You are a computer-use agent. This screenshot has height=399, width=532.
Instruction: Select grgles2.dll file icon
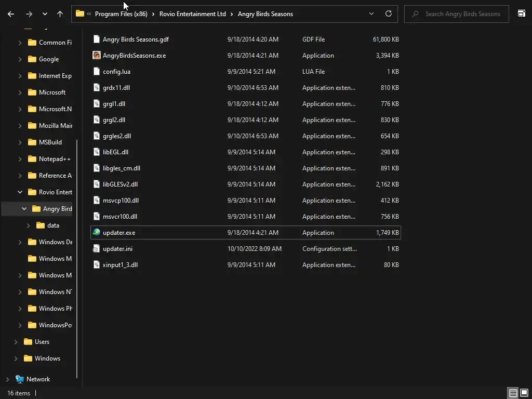click(97, 136)
